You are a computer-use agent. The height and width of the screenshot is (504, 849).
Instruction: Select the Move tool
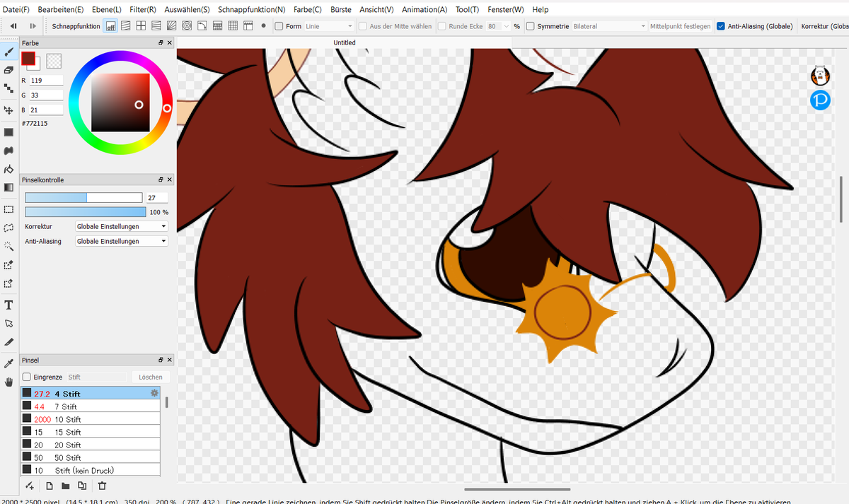click(8, 110)
